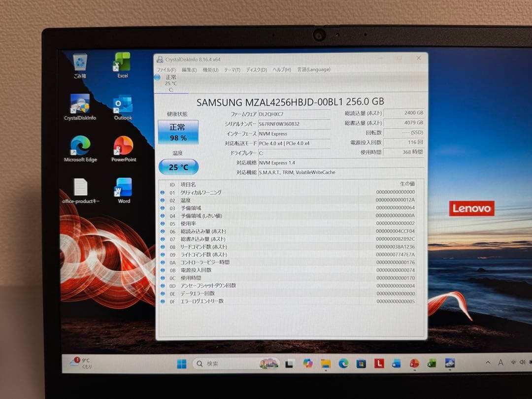Show hidden system tray icons

[x=488, y=363]
